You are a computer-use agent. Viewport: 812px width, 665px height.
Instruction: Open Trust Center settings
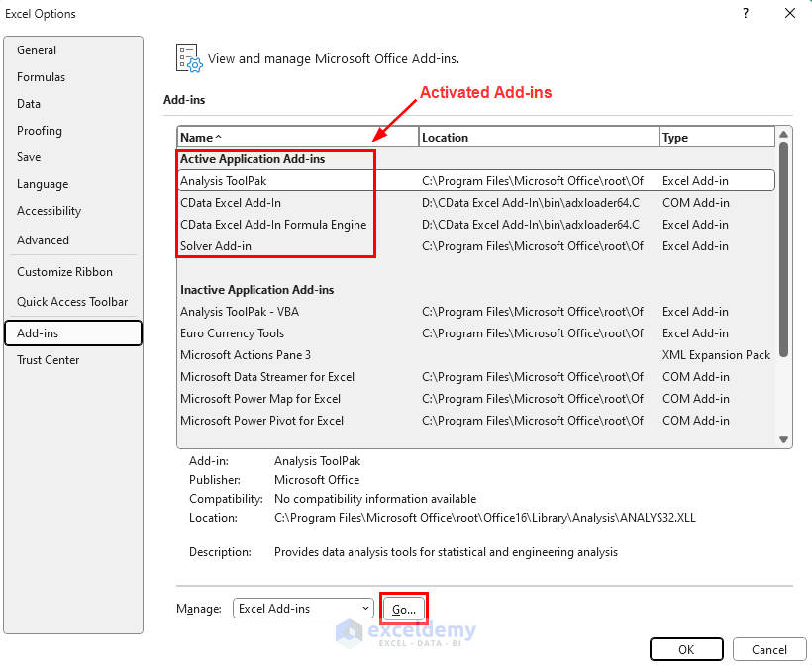(73, 360)
